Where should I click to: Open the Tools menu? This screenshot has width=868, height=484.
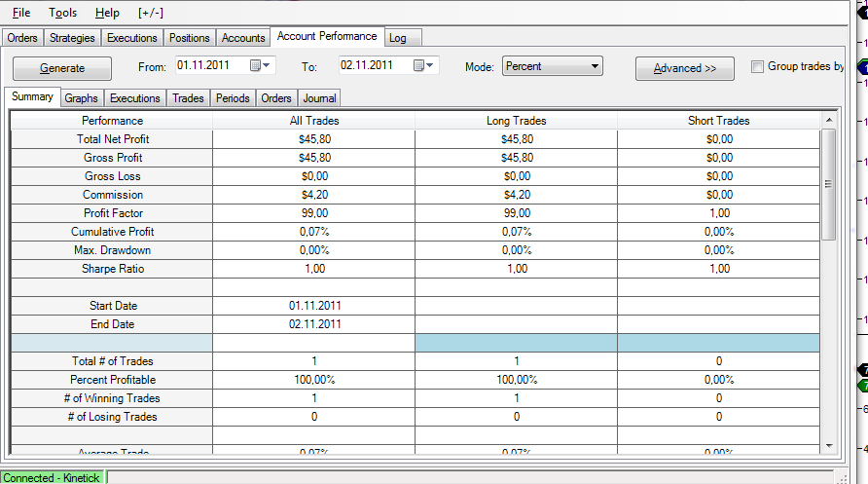click(62, 13)
